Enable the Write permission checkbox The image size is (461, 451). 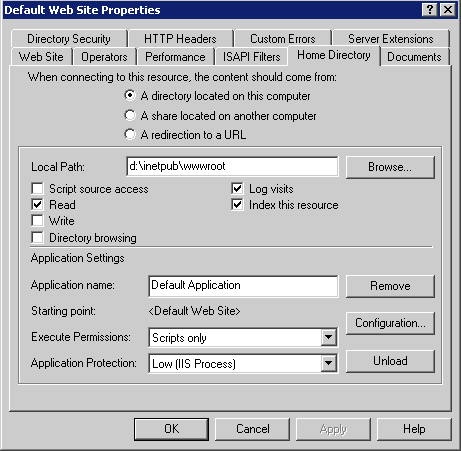[37, 220]
